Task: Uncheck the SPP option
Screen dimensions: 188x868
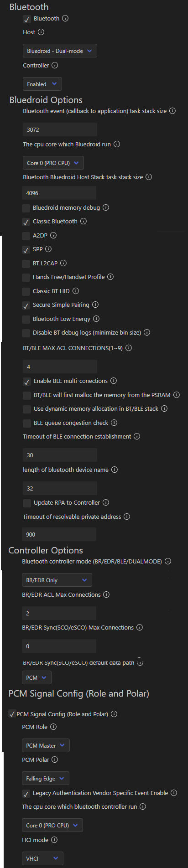Action: click(26, 250)
